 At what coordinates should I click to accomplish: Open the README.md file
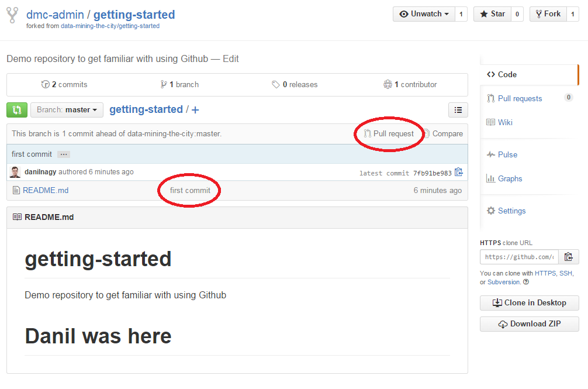coord(46,190)
